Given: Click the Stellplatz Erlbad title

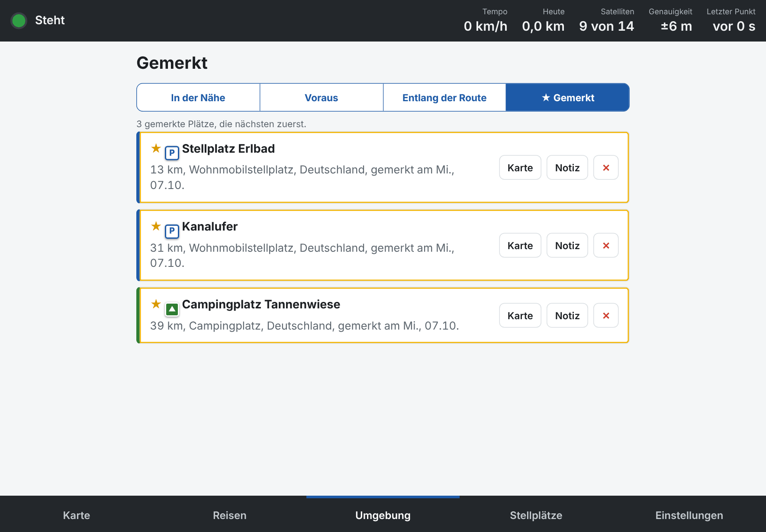Looking at the screenshot, I should pos(229,148).
